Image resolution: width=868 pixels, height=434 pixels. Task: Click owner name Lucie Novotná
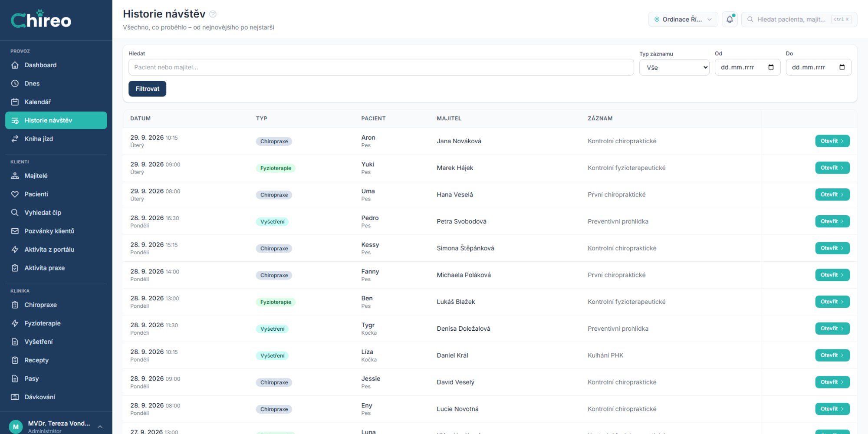pos(457,409)
